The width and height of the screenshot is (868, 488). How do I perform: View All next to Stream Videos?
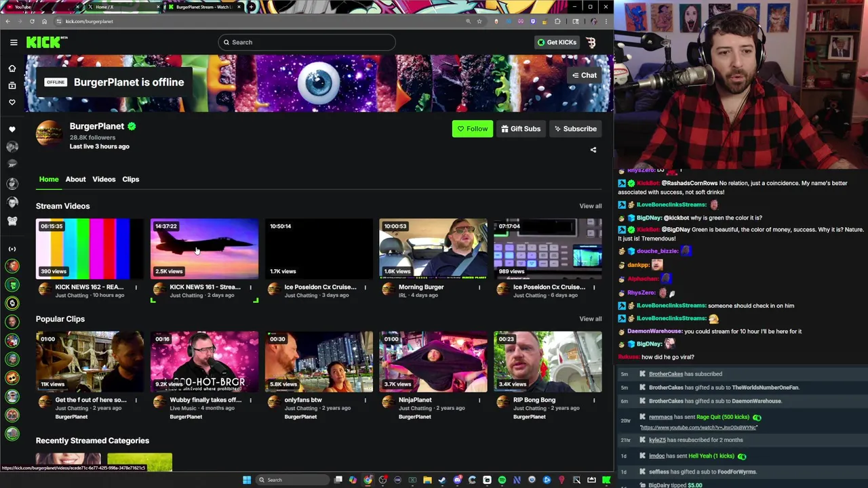point(590,206)
